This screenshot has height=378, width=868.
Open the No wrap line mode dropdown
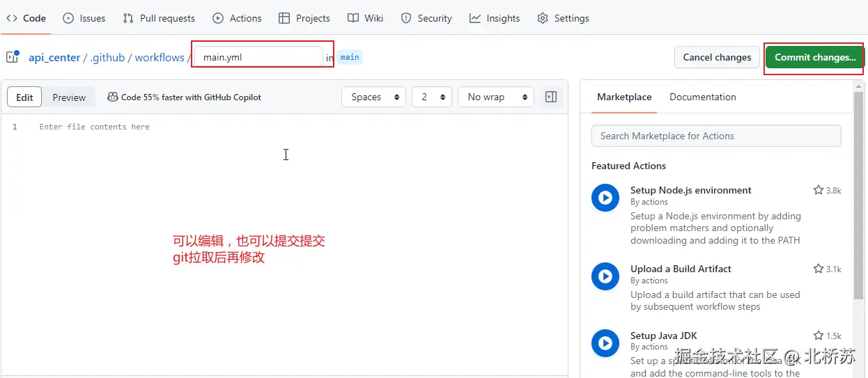(496, 97)
